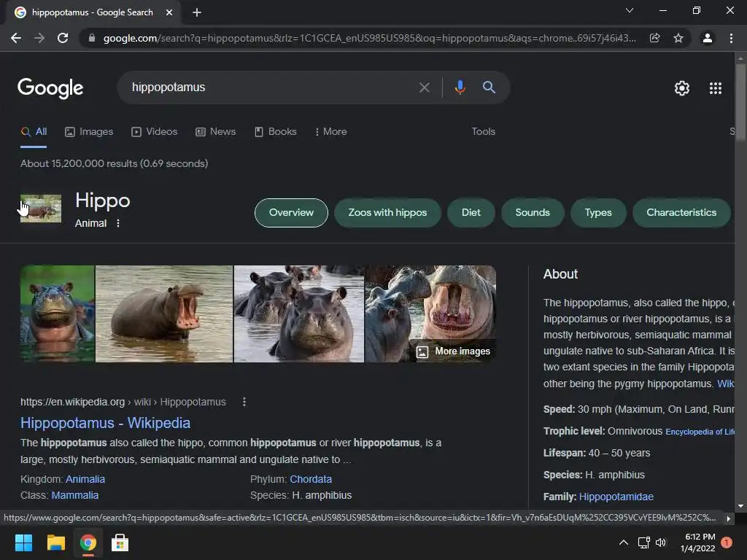This screenshot has width=747, height=560.
Task: Click the hippopotamus search input field
Action: click(x=271, y=87)
